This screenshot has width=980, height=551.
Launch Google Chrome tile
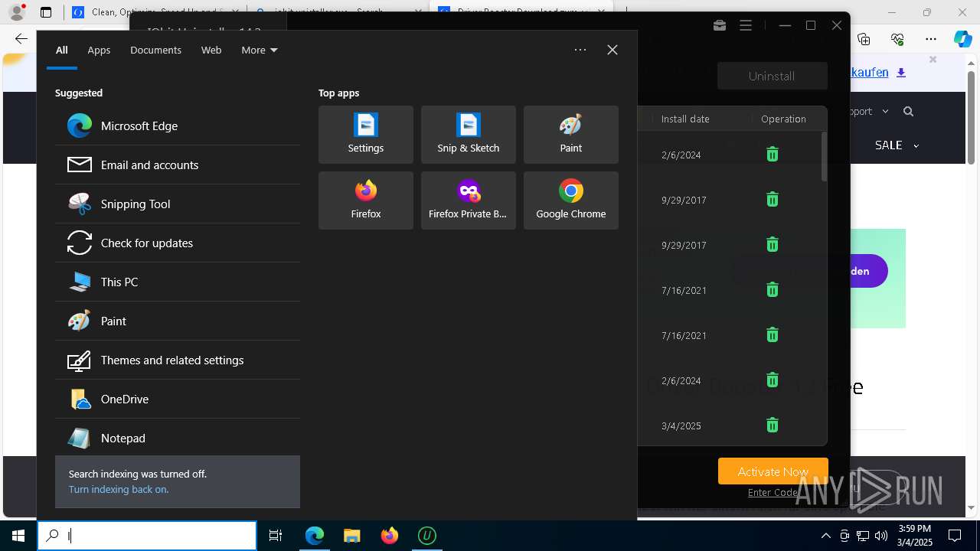[x=571, y=201]
